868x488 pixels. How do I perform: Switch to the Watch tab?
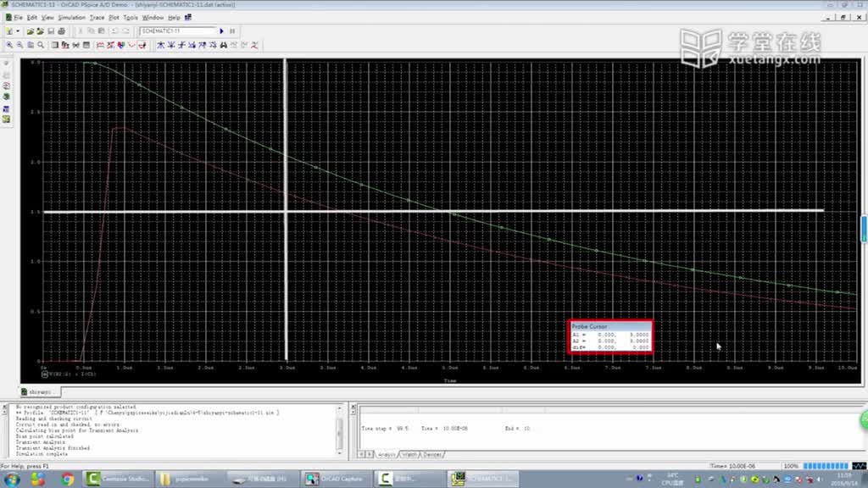click(409, 455)
